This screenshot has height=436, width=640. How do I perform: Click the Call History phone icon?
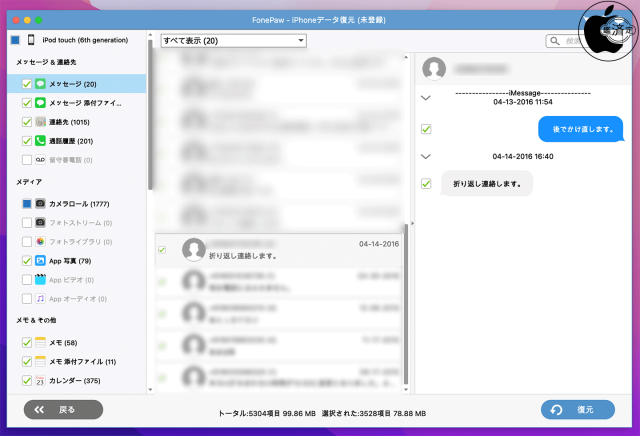[40, 141]
